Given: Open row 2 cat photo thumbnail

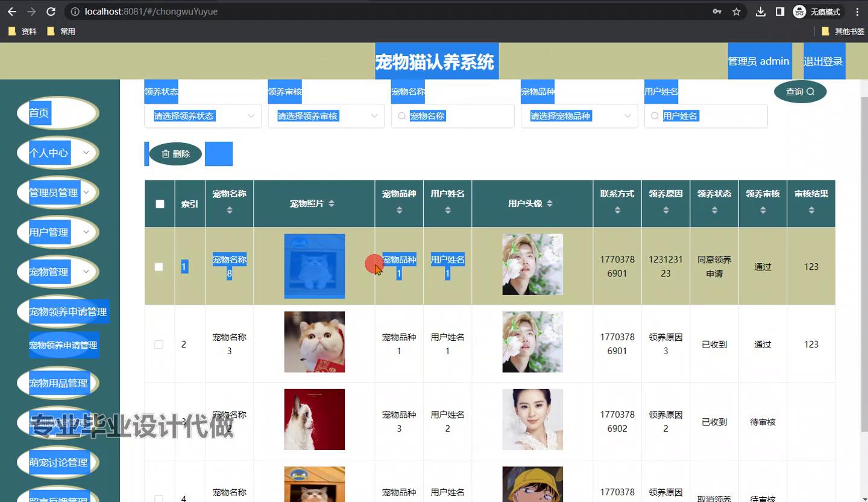Looking at the screenshot, I should 315,342.
